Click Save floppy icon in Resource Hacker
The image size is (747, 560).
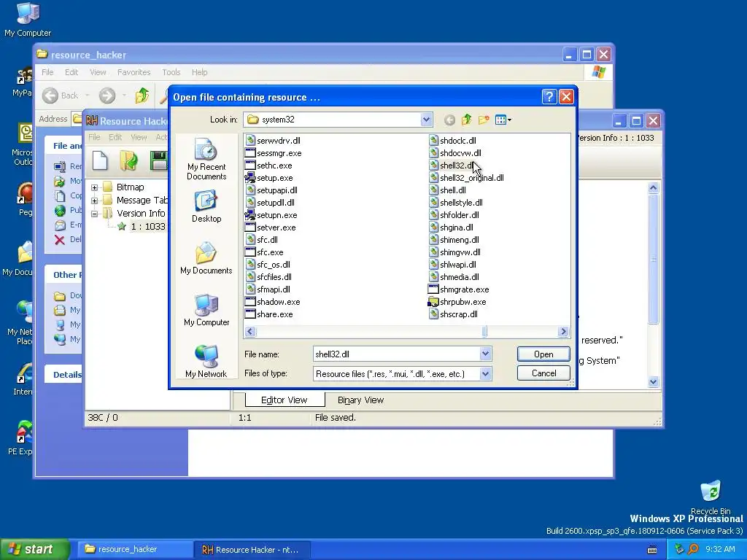(158, 160)
